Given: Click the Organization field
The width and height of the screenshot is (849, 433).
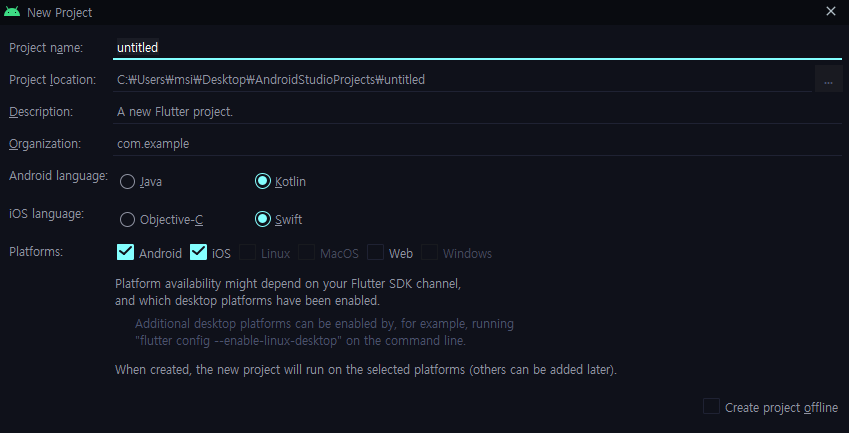Looking at the screenshot, I should coord(477,144).
